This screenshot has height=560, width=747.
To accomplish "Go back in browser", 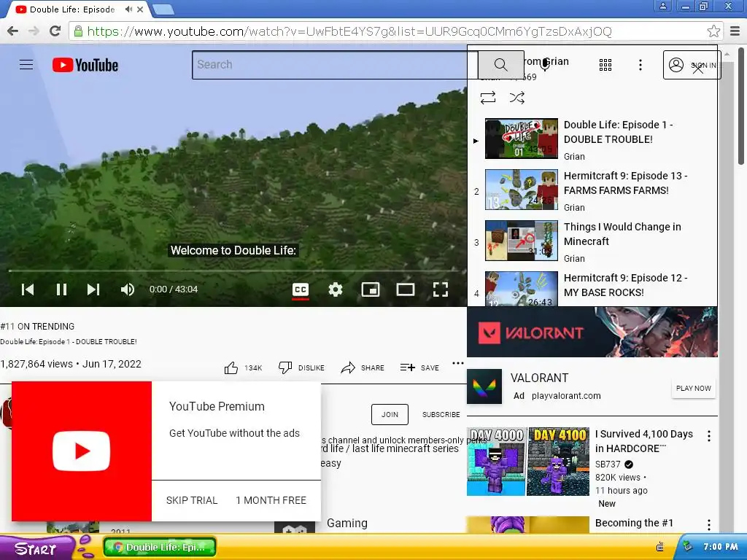I will [13, 31].
